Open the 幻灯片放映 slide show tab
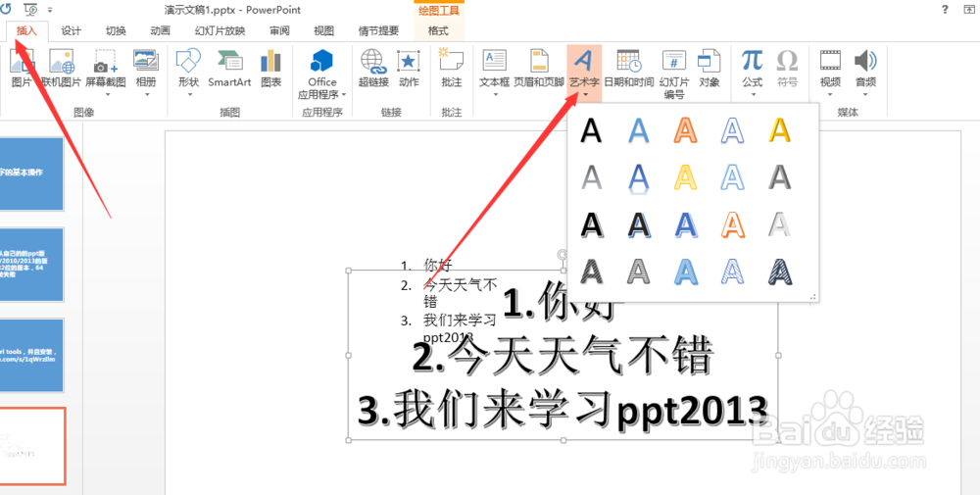 click(220, 30)
